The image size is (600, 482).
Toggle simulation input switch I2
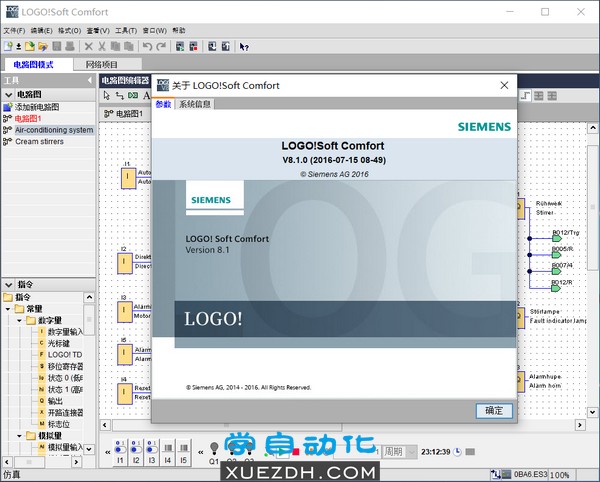pyautogui.click(x=136, y=452)
